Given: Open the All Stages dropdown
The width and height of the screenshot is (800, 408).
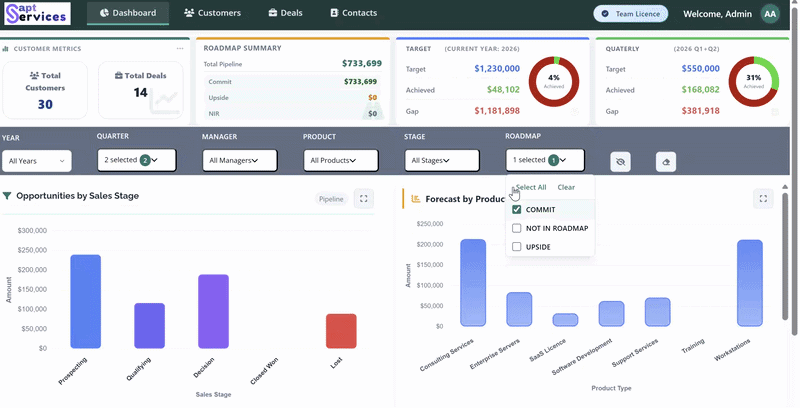Looking at the screenshot, I should pyautogui.click(x=442, y=161).
